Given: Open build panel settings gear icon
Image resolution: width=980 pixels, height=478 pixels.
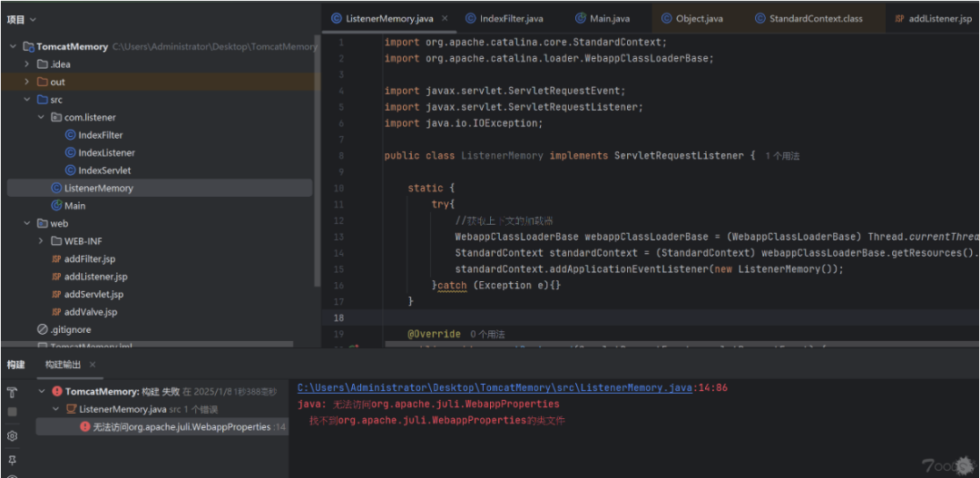Looking at the screenshot, I should (13, 436).
